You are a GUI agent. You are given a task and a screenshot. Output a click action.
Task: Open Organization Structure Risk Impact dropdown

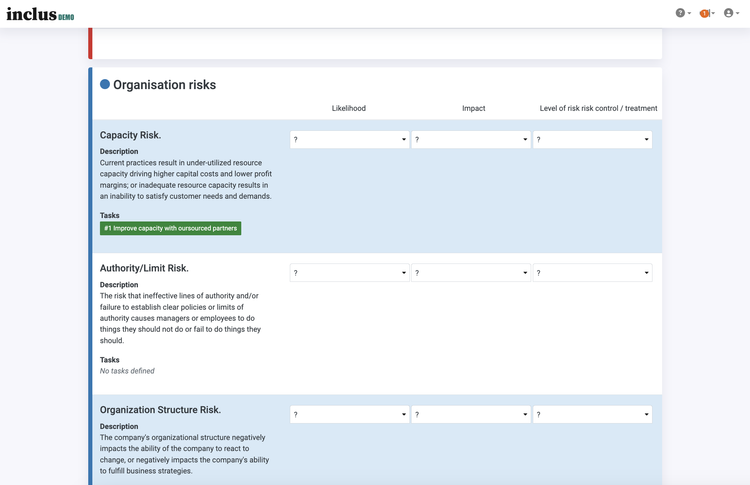point(471,414)
